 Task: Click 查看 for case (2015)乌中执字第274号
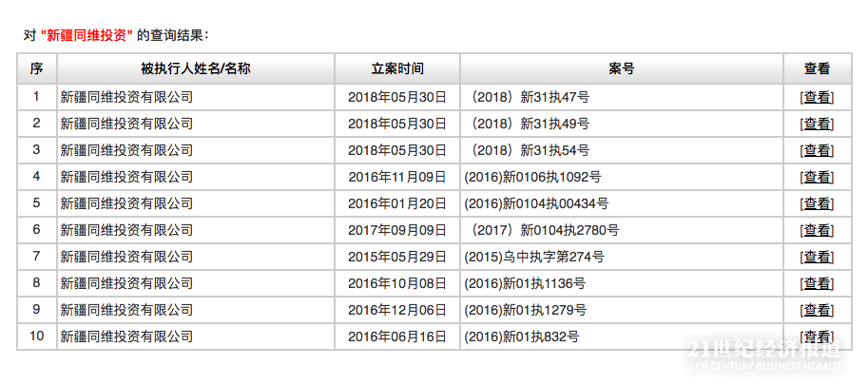coord(817,257)
